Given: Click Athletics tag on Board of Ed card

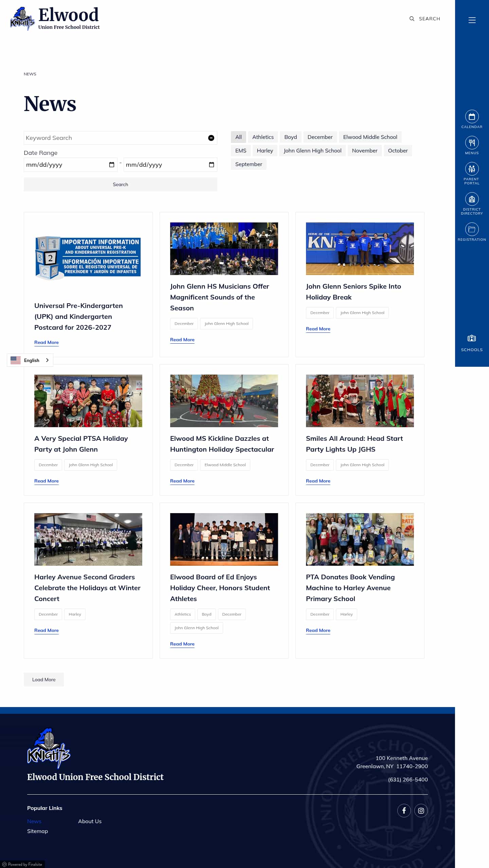Looking at the screenshot, I should pos(183,614).
